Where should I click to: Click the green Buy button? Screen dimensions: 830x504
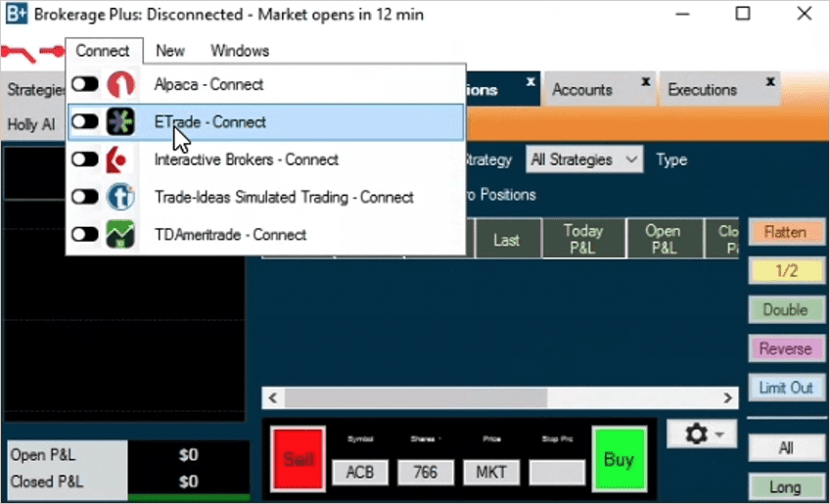coord(620,459)
